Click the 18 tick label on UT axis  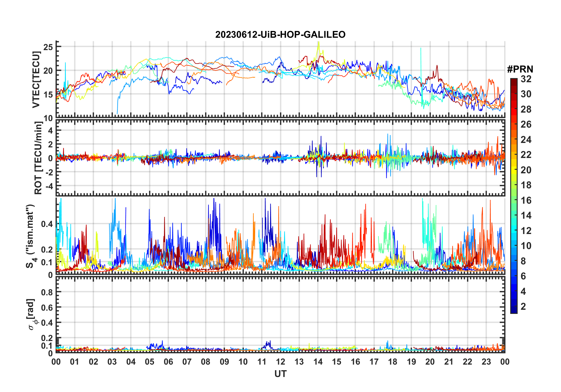(x=393, y=362)
